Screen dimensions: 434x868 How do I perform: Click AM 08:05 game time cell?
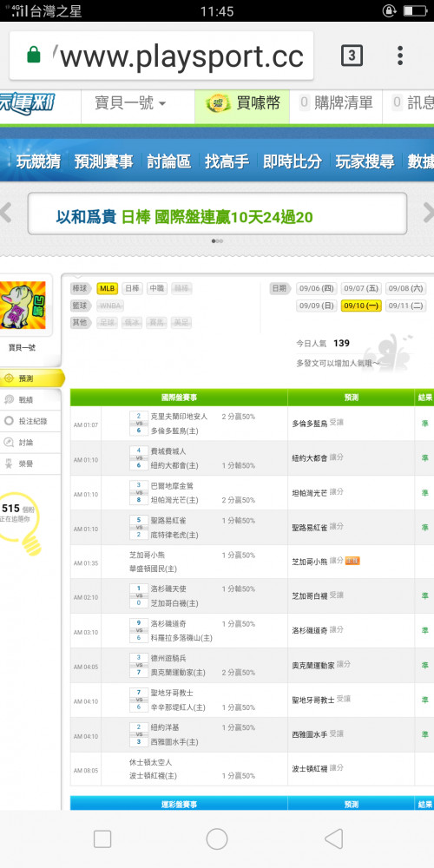[86, 770]
